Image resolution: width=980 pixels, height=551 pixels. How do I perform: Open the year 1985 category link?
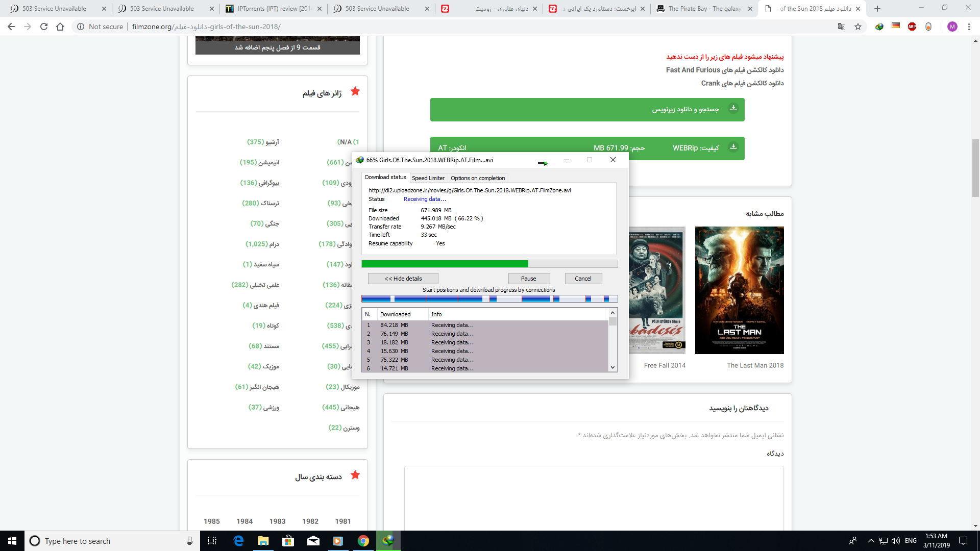click(212, 521)
